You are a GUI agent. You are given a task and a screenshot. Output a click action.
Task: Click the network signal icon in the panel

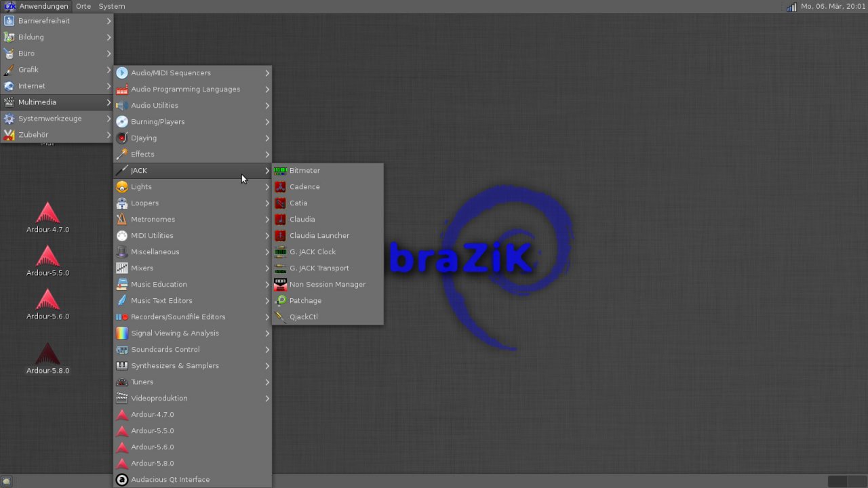point(791,7)
